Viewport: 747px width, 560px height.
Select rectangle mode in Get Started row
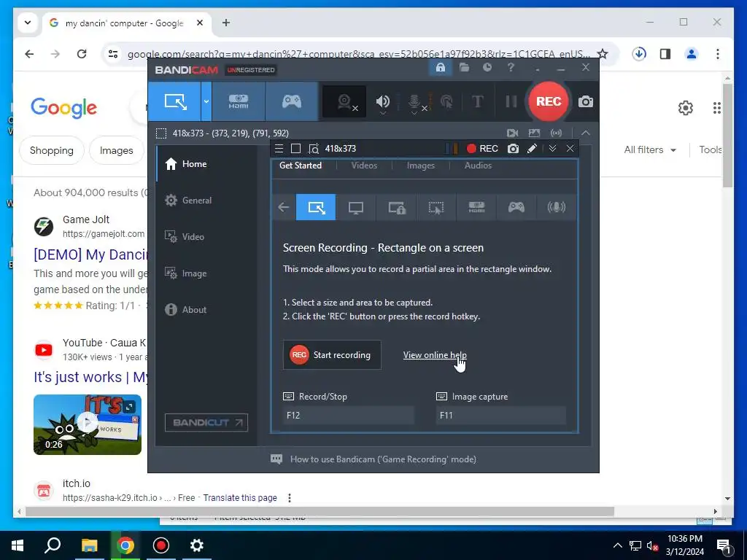(x=316, y=207)
